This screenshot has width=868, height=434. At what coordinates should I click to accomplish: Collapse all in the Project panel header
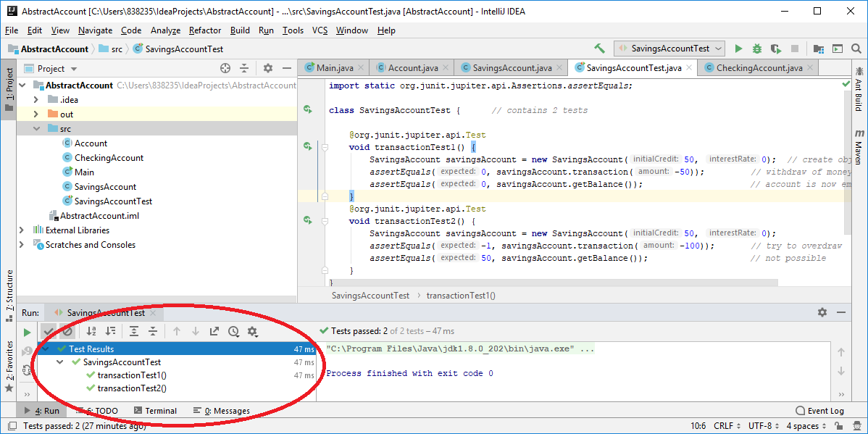pyautogui.click(x=244, y=69)
